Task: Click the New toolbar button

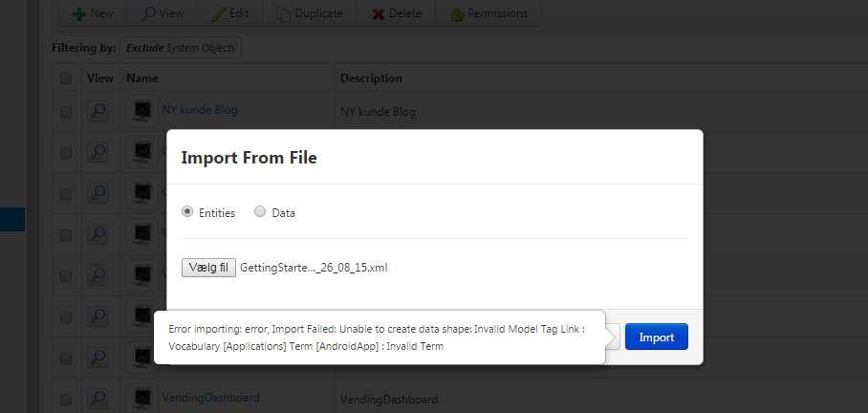Action: tap(93, 13)
